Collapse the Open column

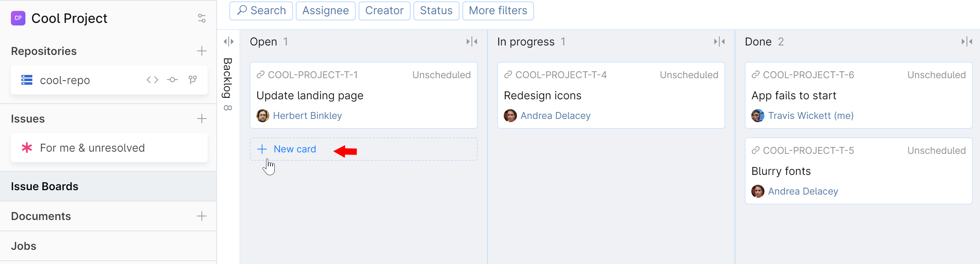(x=472, y=41)
